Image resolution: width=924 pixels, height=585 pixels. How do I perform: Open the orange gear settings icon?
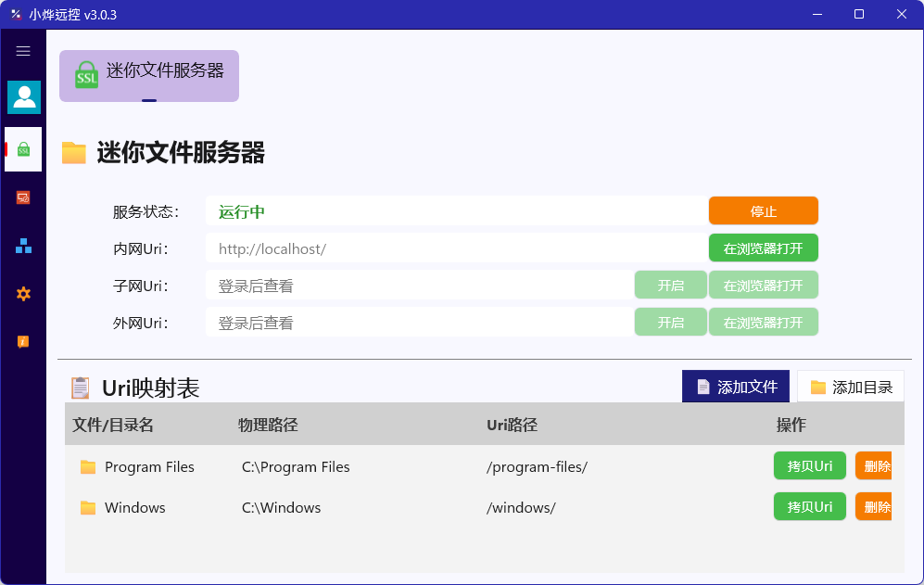click(23, 294)
